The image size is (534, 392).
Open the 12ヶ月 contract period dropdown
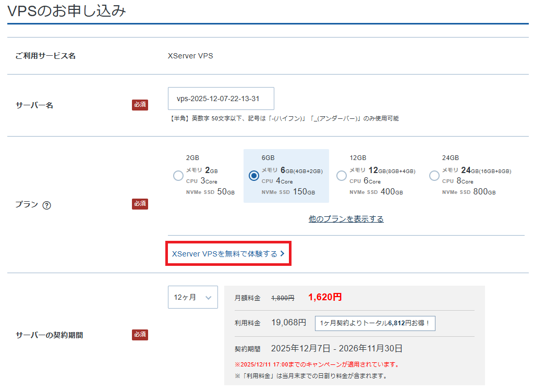pyautogui.click(x=192, y=297)
